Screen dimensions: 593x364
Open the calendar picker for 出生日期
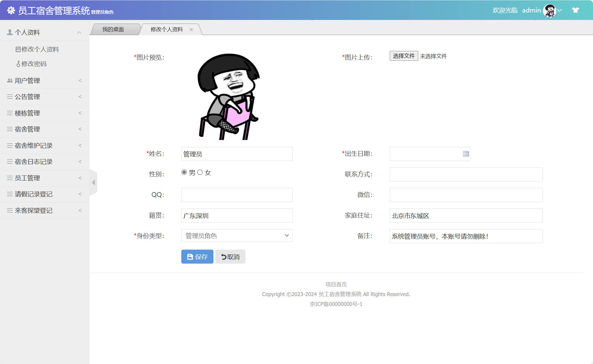coord(465,154)
